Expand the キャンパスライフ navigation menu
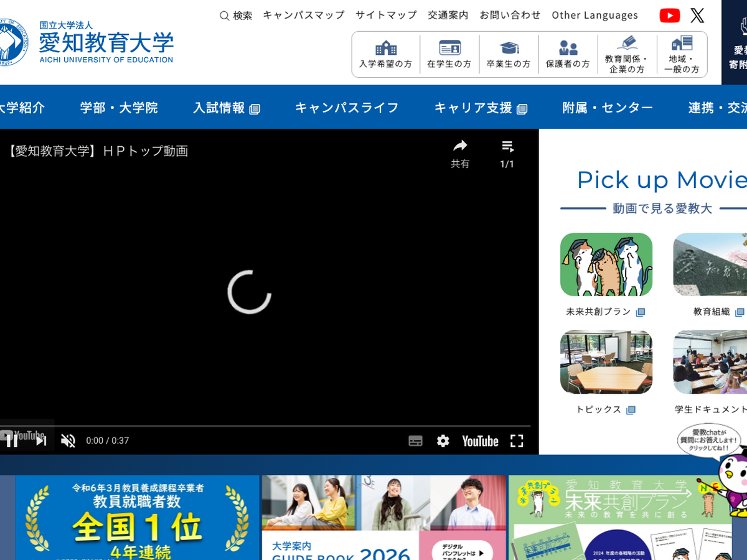Viewport: 747px width, 560px height. pyautogui.click(x=347, y=108)
